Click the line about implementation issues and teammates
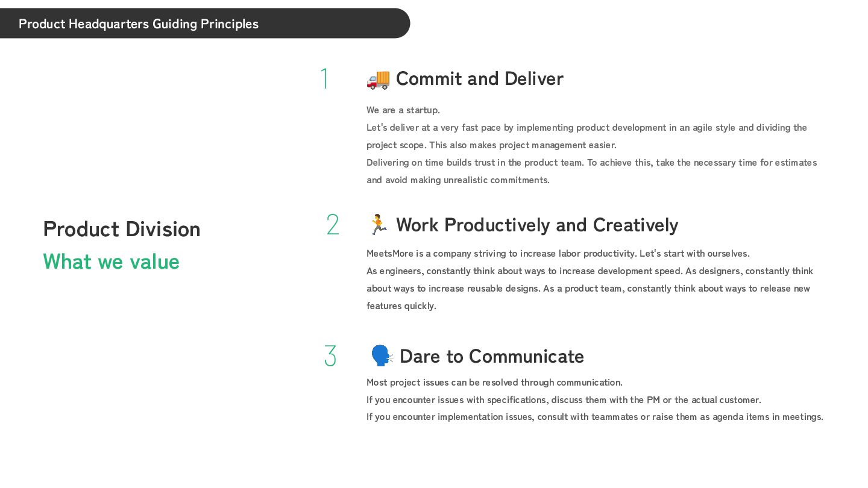The height and width of the screenshot is (488, 868). click(594, 417)
